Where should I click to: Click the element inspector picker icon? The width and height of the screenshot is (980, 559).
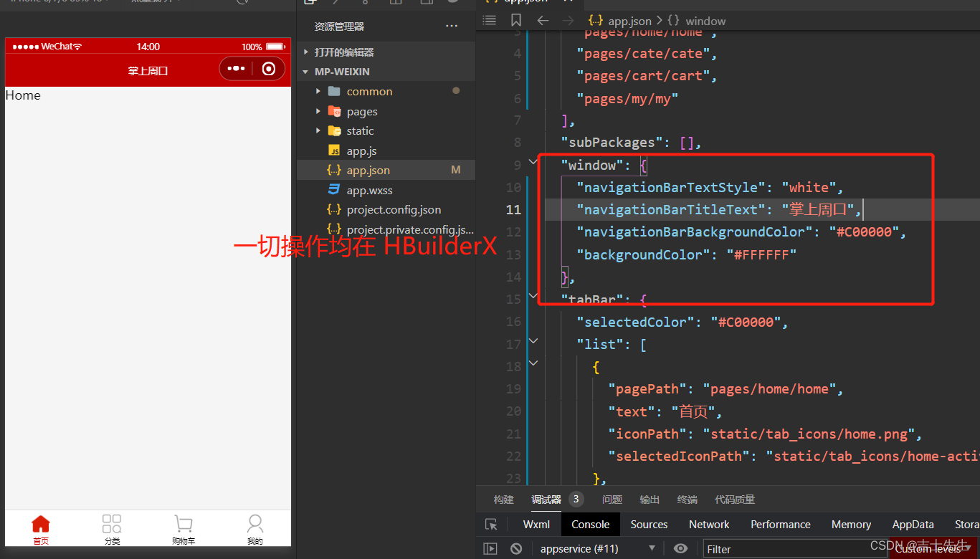tap(491, 525)
